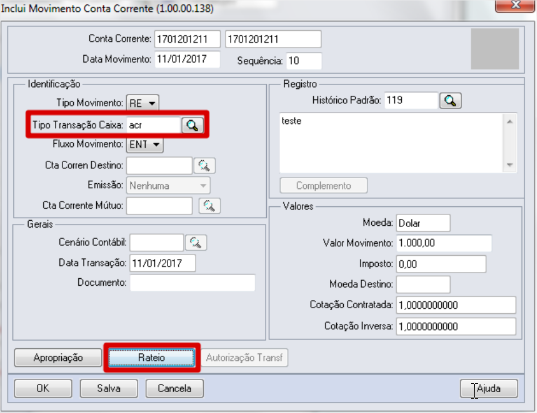537x413 pixels.
Task: Click the Salva button
Action: tap(109, 388)
